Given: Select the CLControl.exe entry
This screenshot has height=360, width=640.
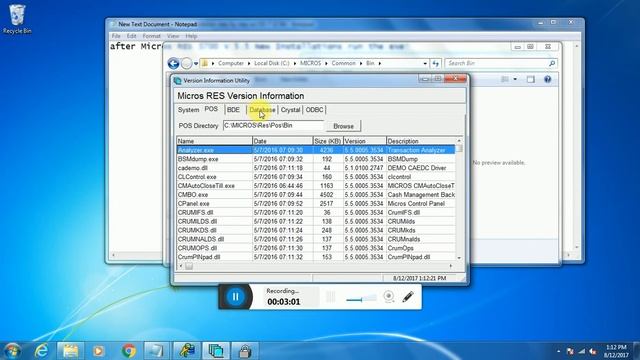Looking at the screenshot, I should click(316, 177).
